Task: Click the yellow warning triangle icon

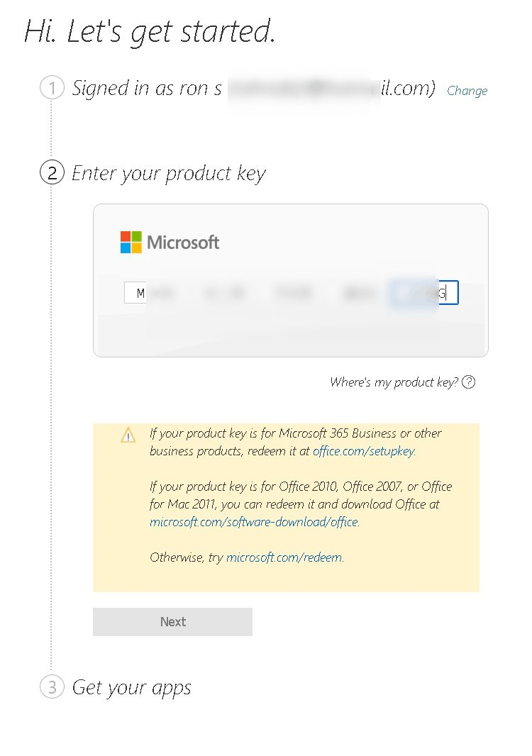Action: point(128,435)
